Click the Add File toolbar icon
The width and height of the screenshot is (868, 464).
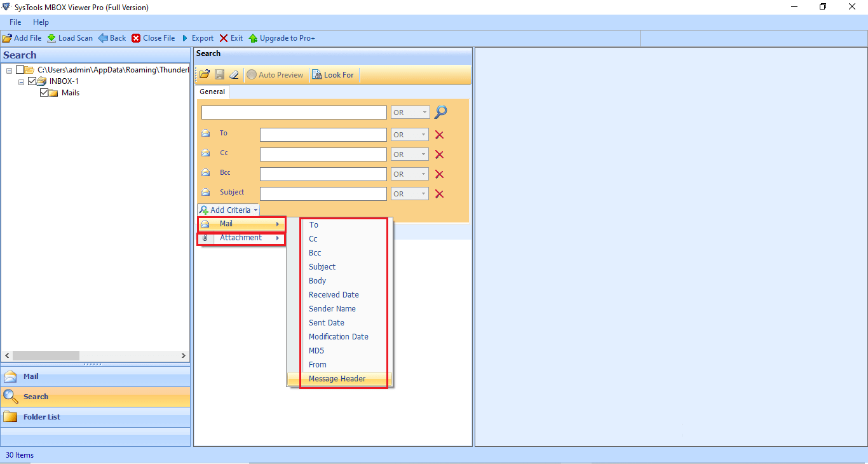pyautogui.click(x=7, y=38)
